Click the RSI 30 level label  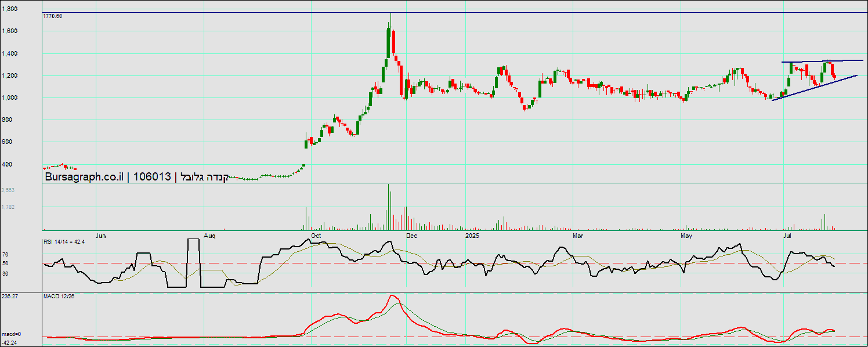click(x=5, y=273)
